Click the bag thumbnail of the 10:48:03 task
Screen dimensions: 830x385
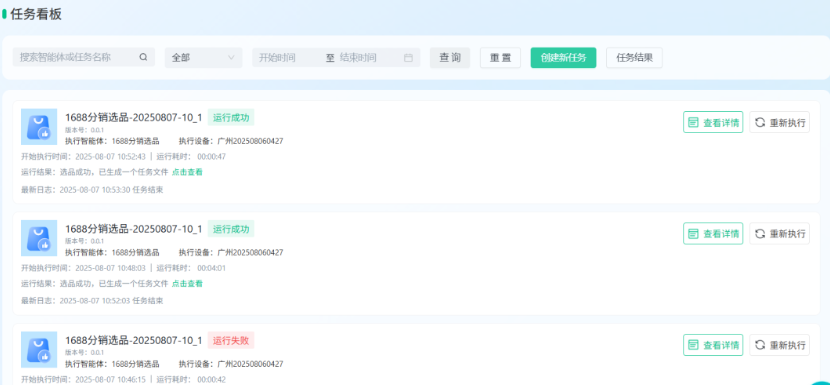pyautogui.click(x=39, y=238)
